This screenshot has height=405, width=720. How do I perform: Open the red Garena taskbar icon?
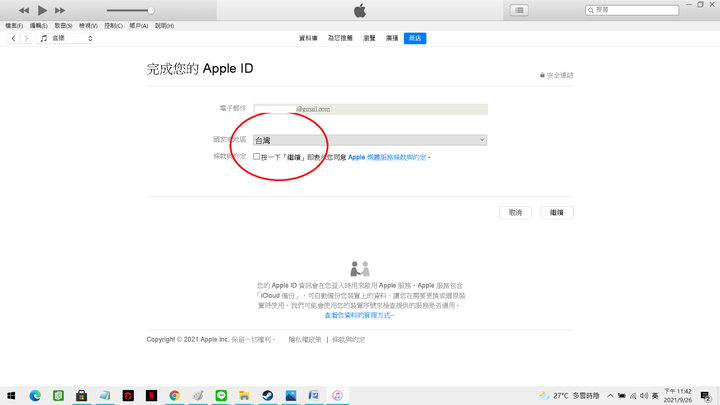coord(128,395)
